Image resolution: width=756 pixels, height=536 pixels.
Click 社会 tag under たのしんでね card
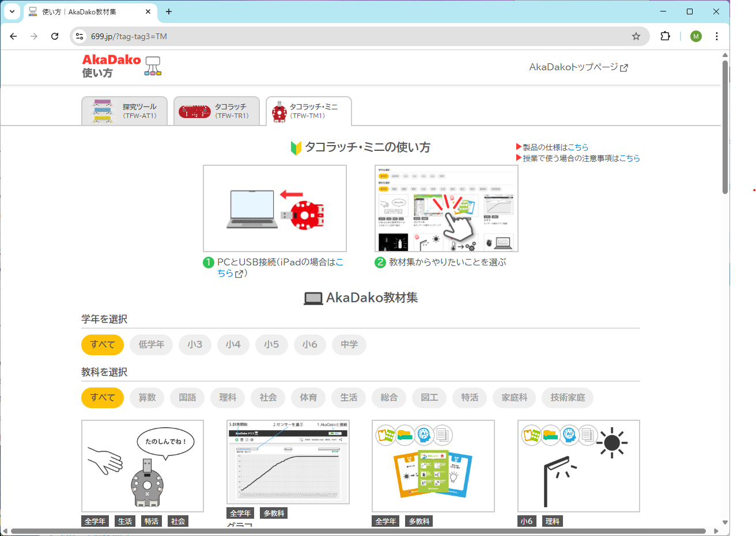pos(178,522)
